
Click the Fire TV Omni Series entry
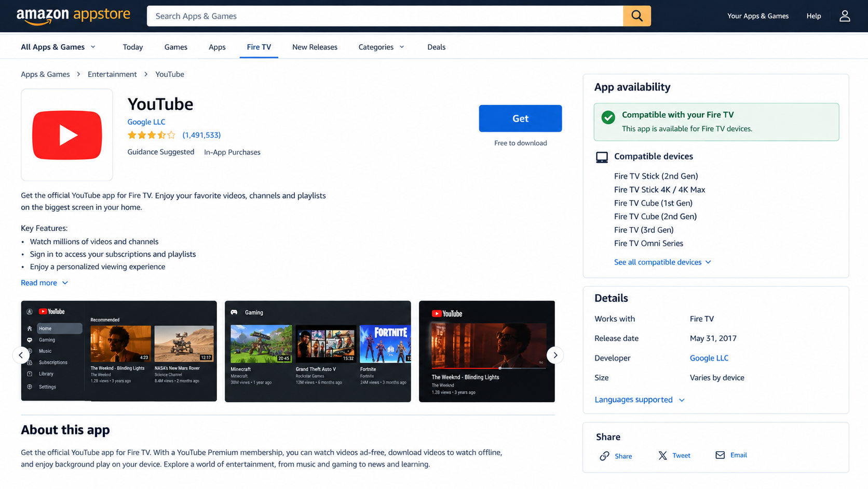point(648,243)
